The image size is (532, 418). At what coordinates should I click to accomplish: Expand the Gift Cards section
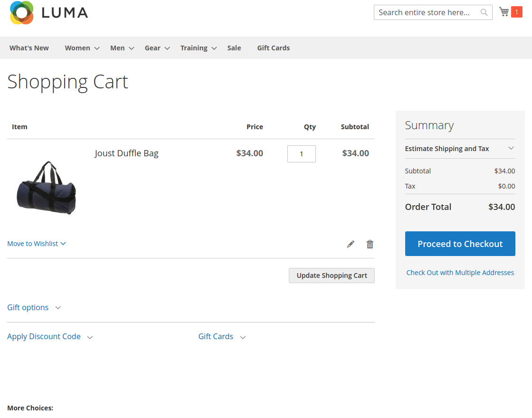click(216, 336)
